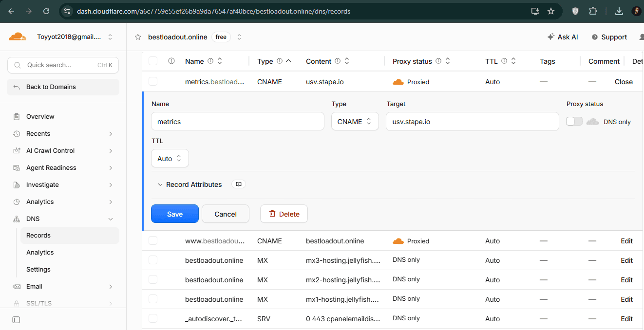Click the site info icon in address bar

[x=67, y=11]
